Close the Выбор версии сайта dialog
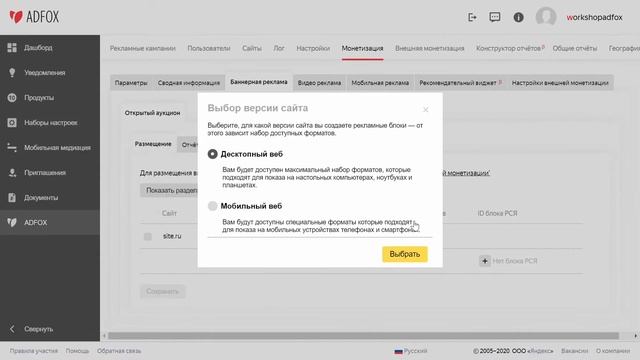This screenshot has width=640, height=360. (x=425, y=109)
